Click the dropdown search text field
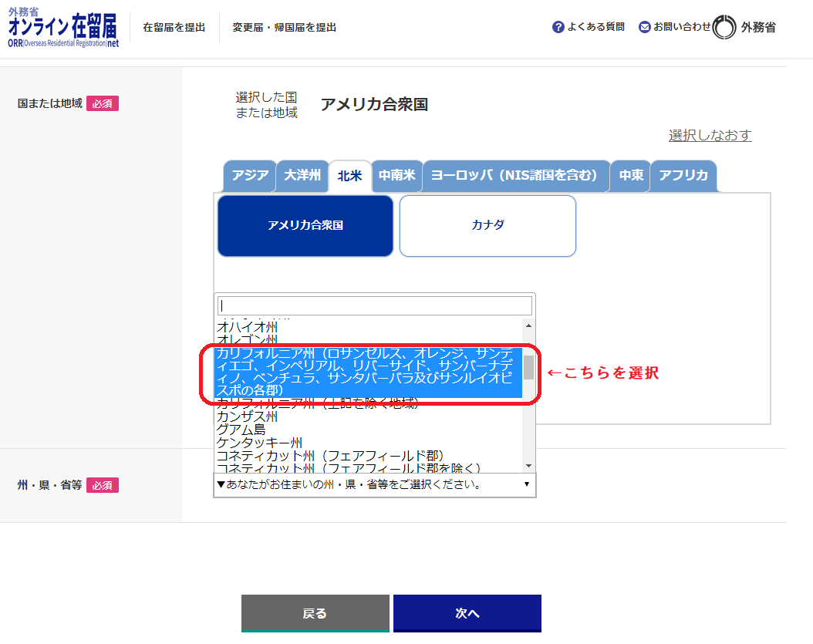 click(375, 305)
